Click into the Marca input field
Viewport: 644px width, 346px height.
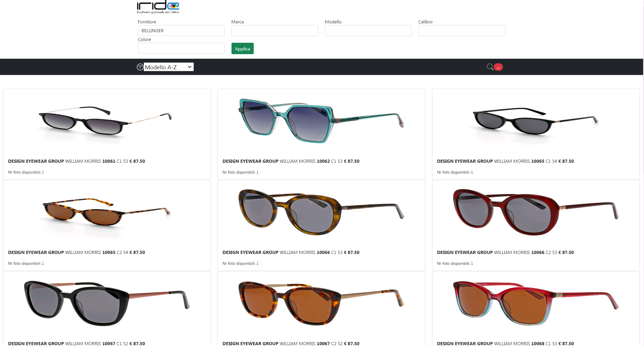pyautogui.click(x=275, y=30)
